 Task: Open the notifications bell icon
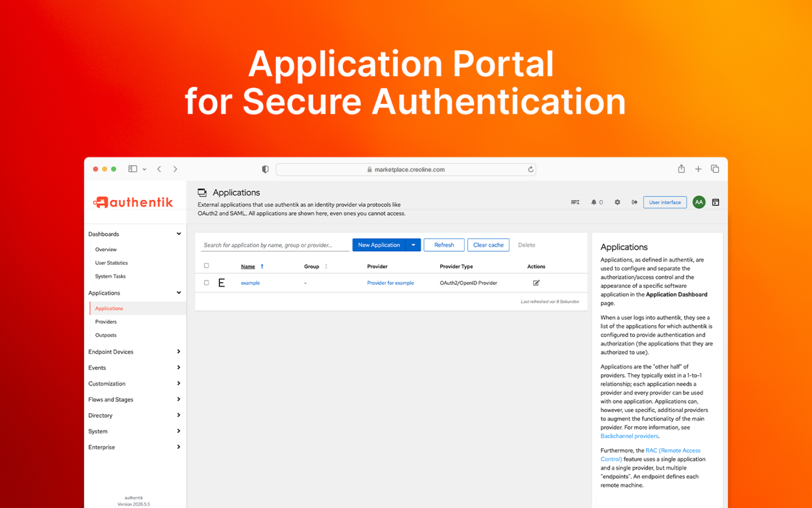point(594,202)
